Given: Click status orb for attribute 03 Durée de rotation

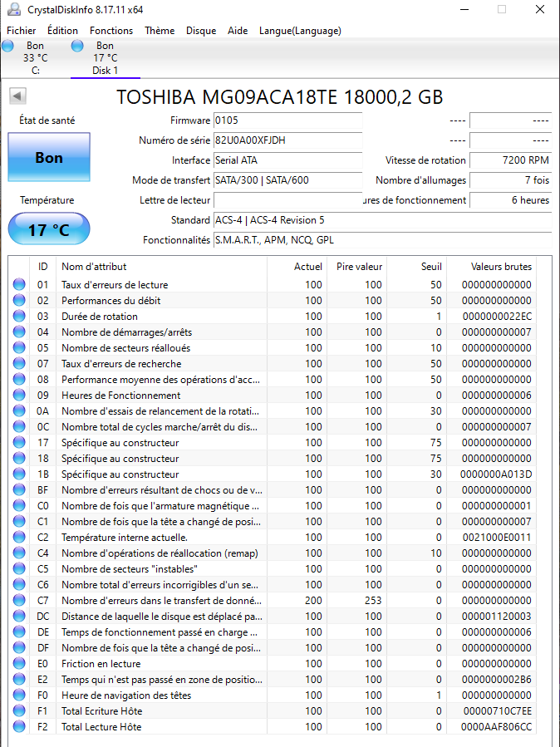Looking at the screenshot, I should pyautogui.click(x=19, y=317).
